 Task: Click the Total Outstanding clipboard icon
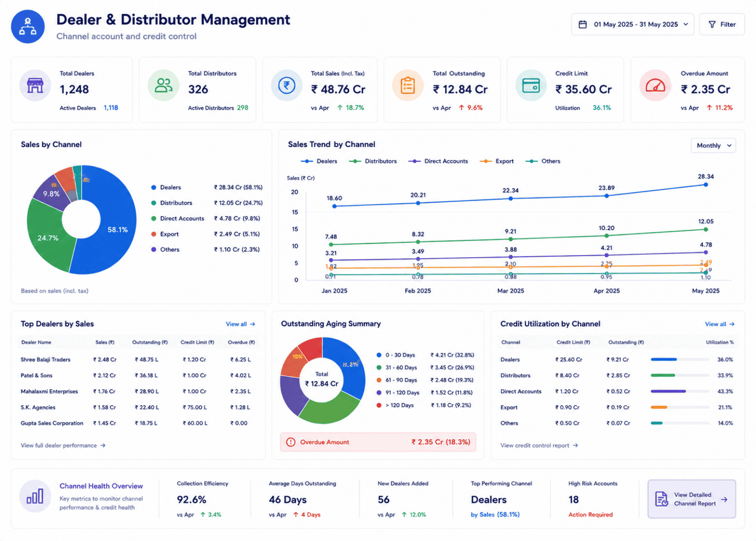[x=408, y=86]
